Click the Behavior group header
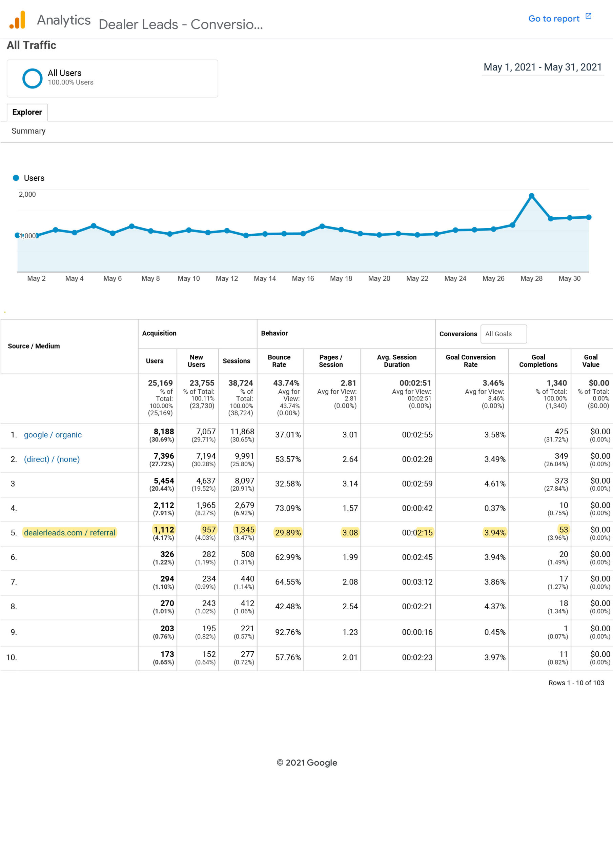 coord(274,333)
